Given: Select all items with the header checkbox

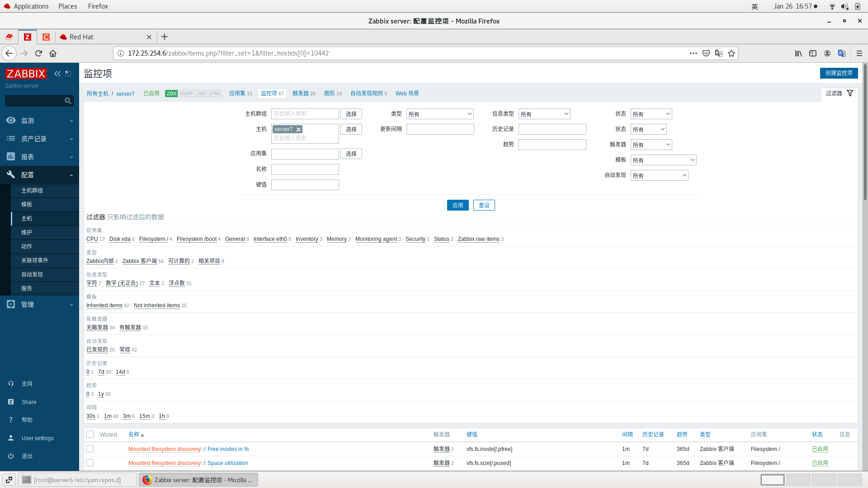Looking at the screenshot, I should (x=90, y=434).
